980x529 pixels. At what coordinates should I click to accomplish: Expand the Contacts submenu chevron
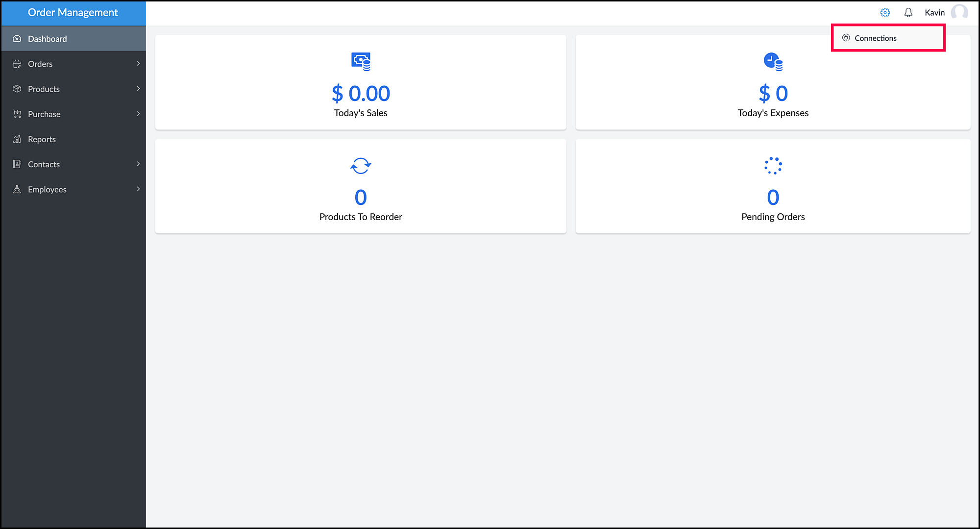(138, 164)
